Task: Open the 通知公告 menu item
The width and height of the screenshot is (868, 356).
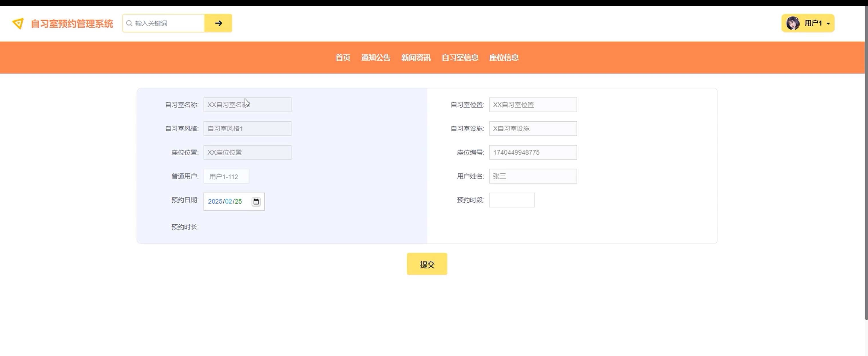Action: click(376, 58)
